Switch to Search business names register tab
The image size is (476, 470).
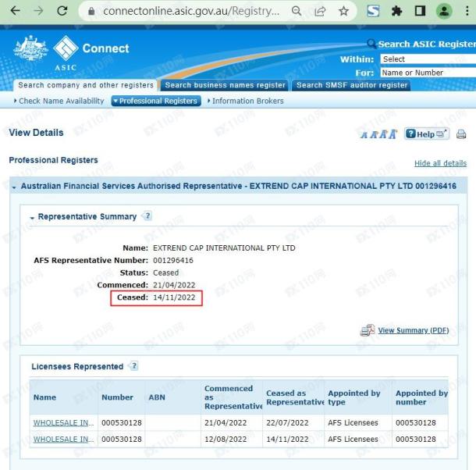point(225,85)
